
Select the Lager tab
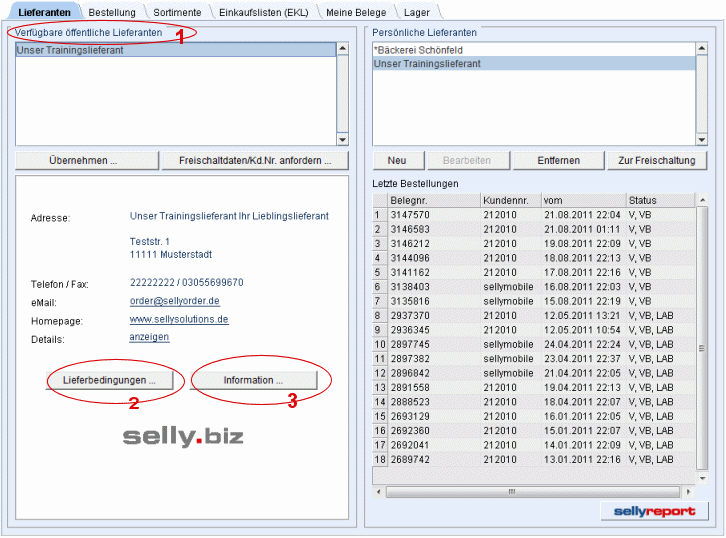(x=417, y=12)
